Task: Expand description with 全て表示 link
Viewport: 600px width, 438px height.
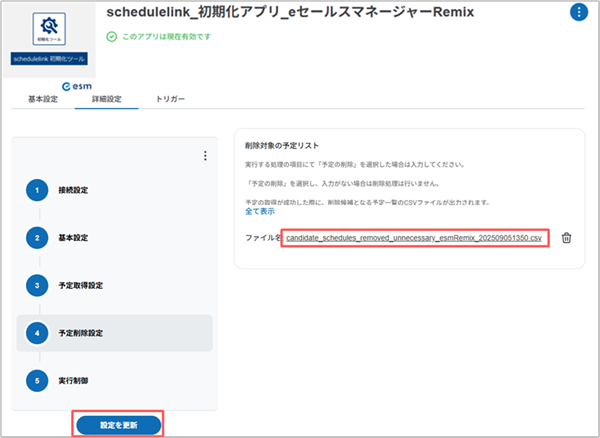Action: [x=259, y=212]
